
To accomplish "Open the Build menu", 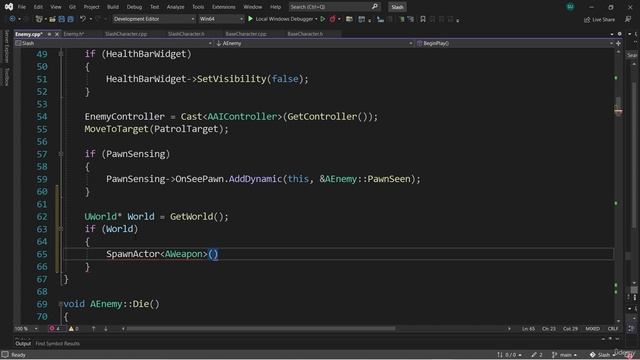I will pos(113,7).
